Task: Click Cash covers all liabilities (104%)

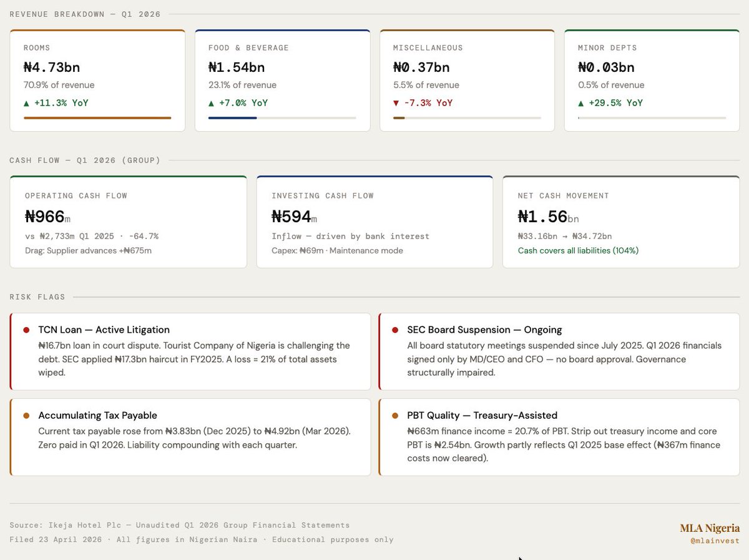Action: pyautogui.click(x=578, y=250)
